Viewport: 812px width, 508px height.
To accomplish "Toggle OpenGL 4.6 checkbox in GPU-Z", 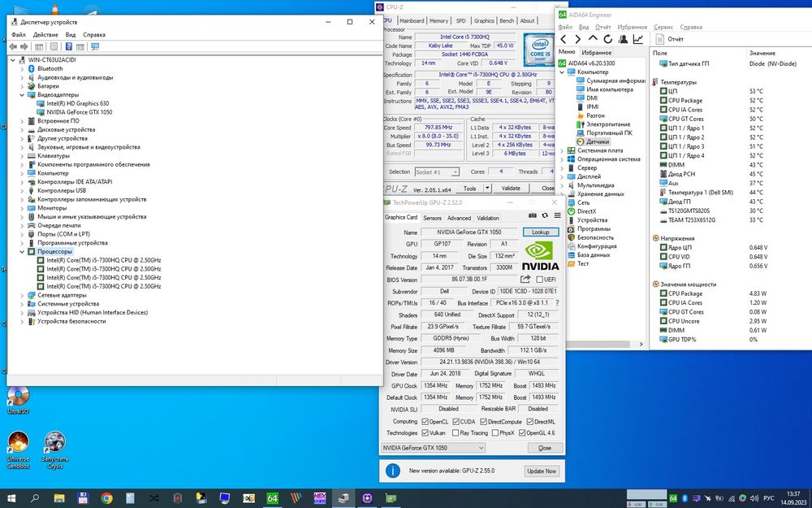I will pyautogui.click(x=522, y=433).
